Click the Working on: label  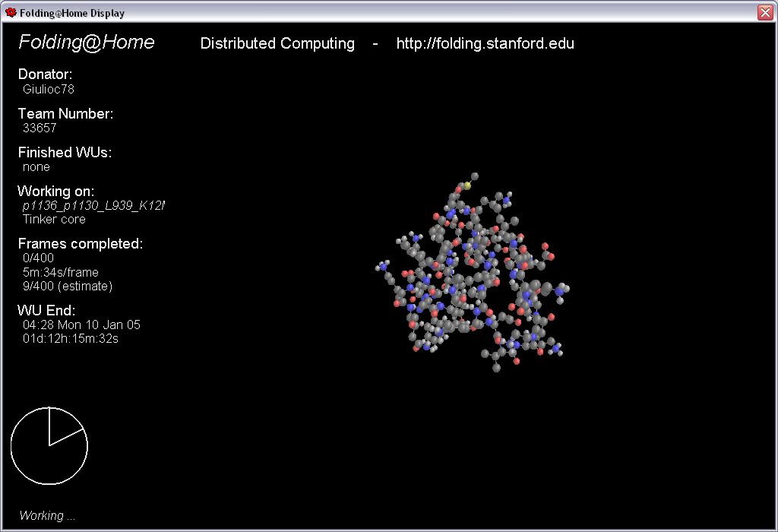coord(55,191)
